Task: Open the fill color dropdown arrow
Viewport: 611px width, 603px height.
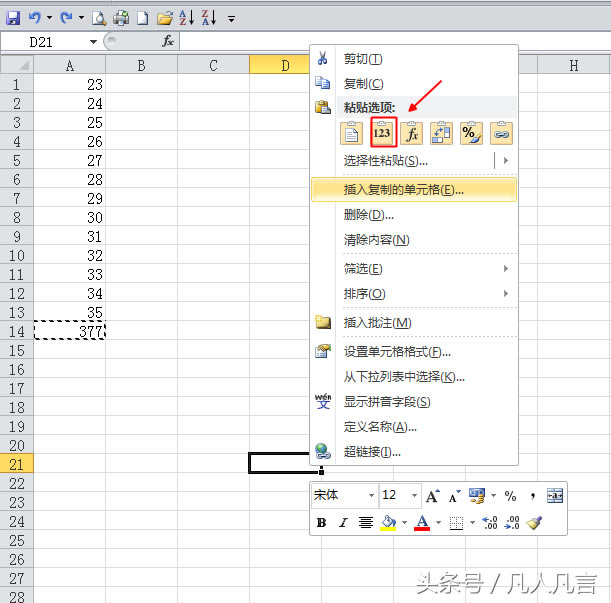Action: (404, 522)
